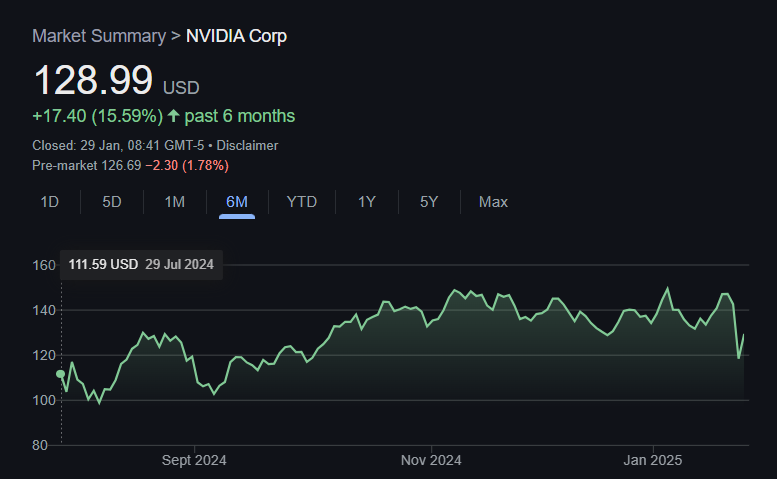Click the NVIDIA Corp title
Viewport: 777px width, 479px height.
236,36
